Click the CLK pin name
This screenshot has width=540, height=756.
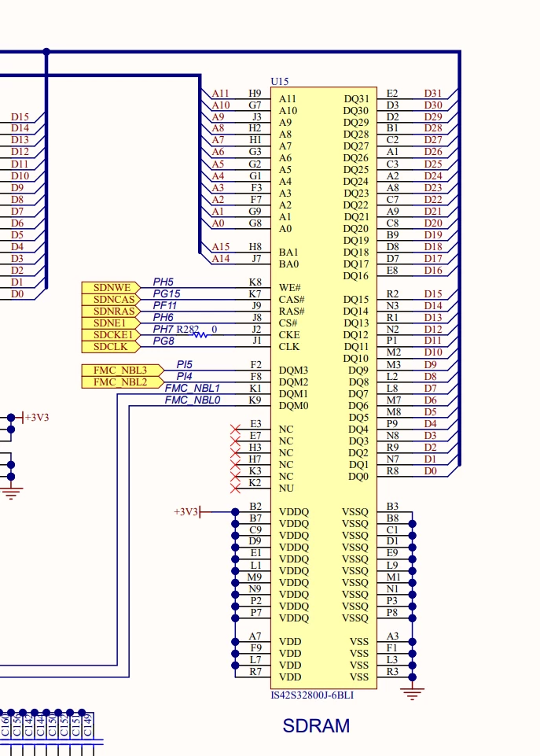pyautogui.click(x=289, y=347)
